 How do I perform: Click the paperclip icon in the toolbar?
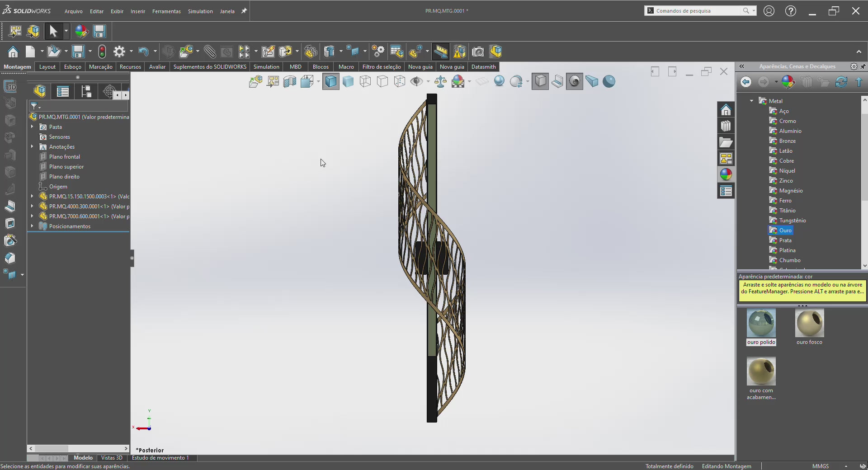click(210, 52)
